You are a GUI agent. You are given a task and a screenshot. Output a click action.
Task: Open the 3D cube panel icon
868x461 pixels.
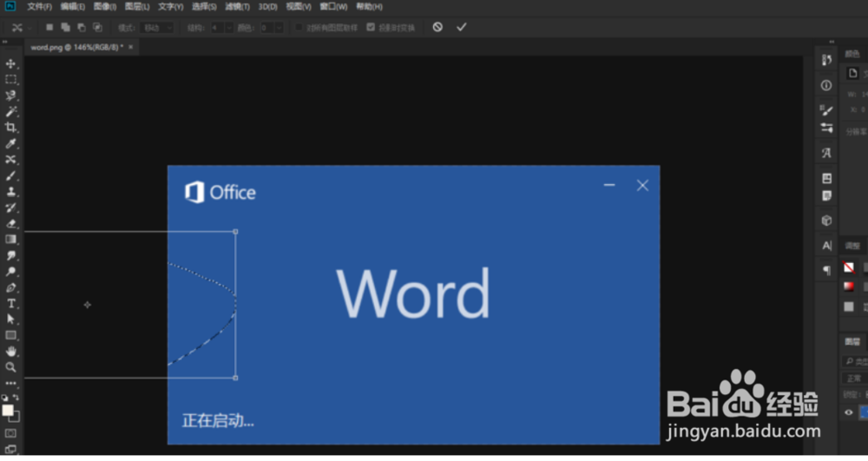click(x=826, y=221)
